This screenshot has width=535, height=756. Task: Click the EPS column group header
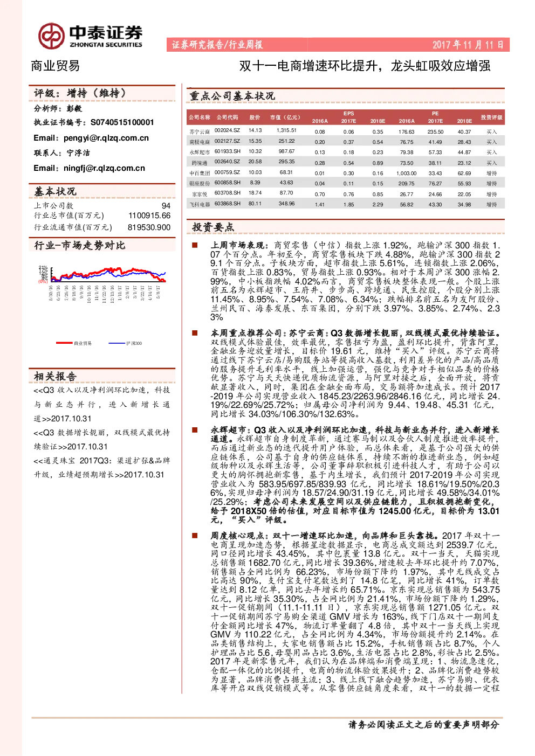(x=349, y=114)
